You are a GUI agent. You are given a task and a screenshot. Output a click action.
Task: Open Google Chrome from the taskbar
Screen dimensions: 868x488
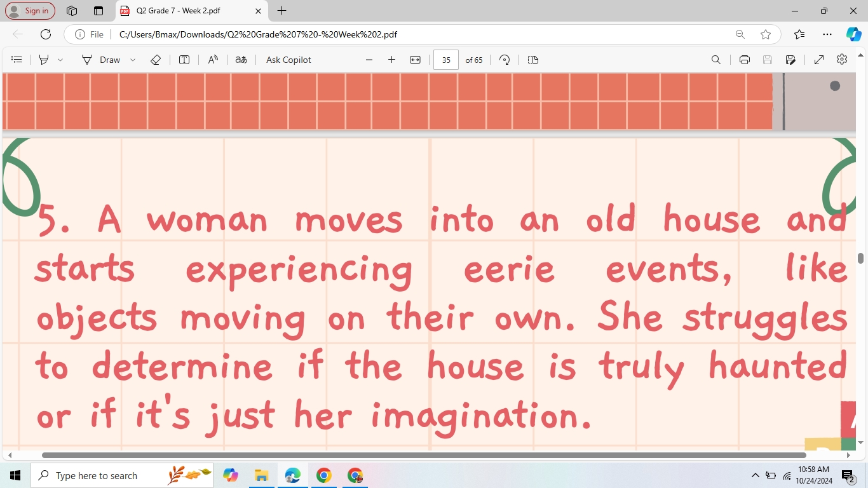[323, 475]
